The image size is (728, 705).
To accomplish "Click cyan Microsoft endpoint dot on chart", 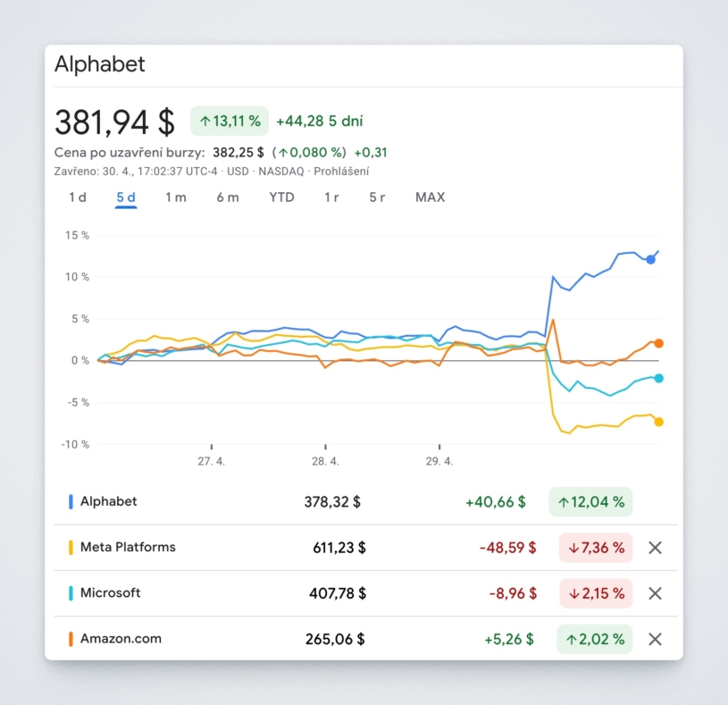I will coord(658,379).
